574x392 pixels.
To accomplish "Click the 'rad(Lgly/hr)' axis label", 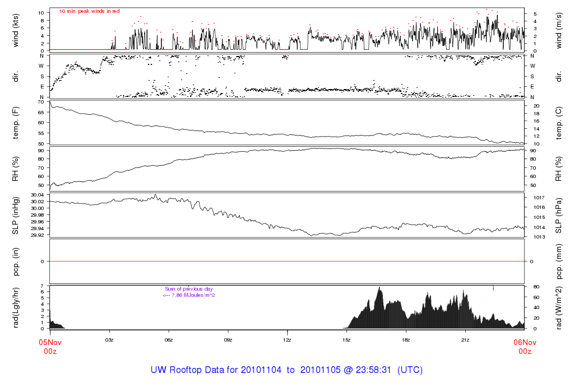I will (15, 307).
